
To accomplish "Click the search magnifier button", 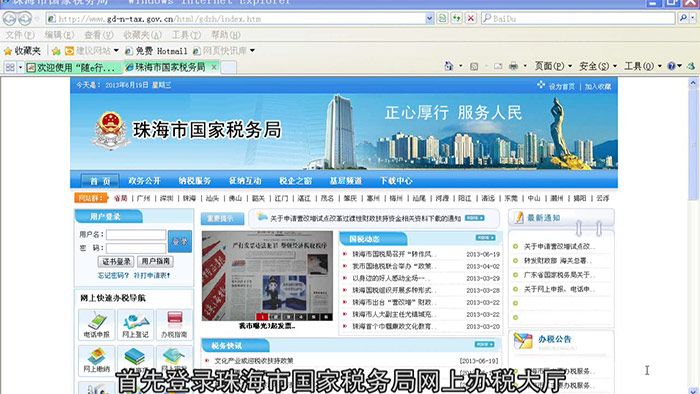I will coord(683,18).
